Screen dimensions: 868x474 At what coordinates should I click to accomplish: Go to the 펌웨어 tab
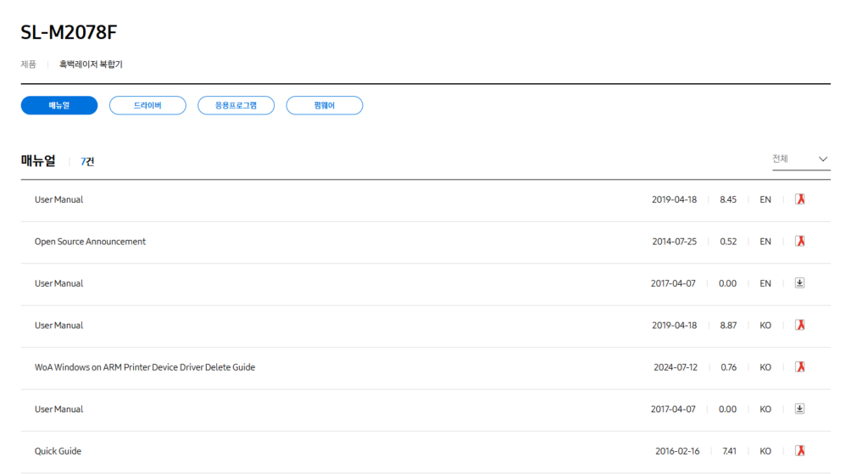click(x=325, y=105)
